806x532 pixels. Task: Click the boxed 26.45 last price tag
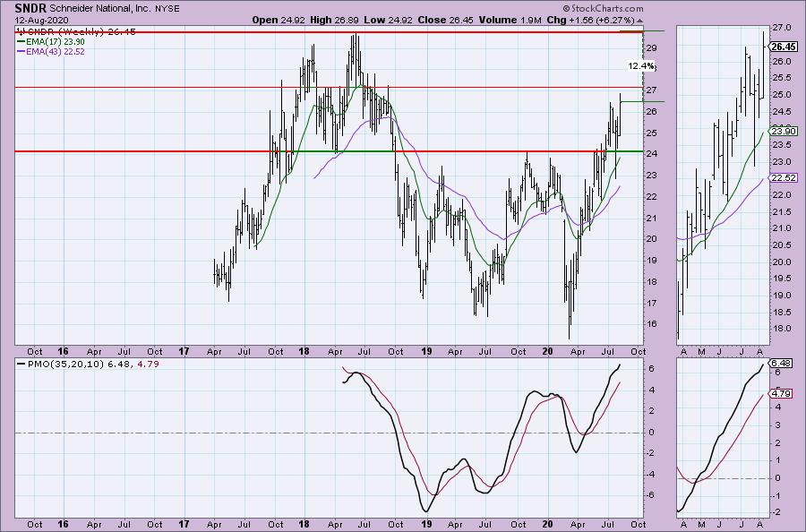(784, 47)
